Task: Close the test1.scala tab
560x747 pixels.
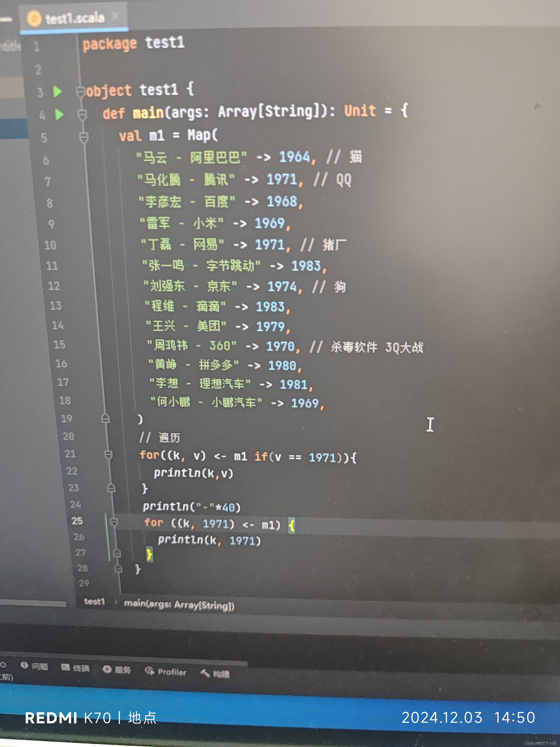Action: (x=115, y=16)
